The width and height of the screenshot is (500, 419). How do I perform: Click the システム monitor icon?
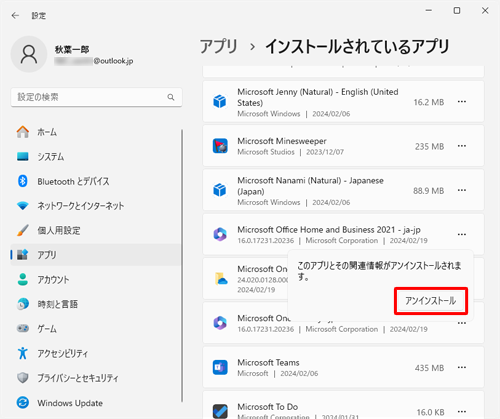coord(23,156)
